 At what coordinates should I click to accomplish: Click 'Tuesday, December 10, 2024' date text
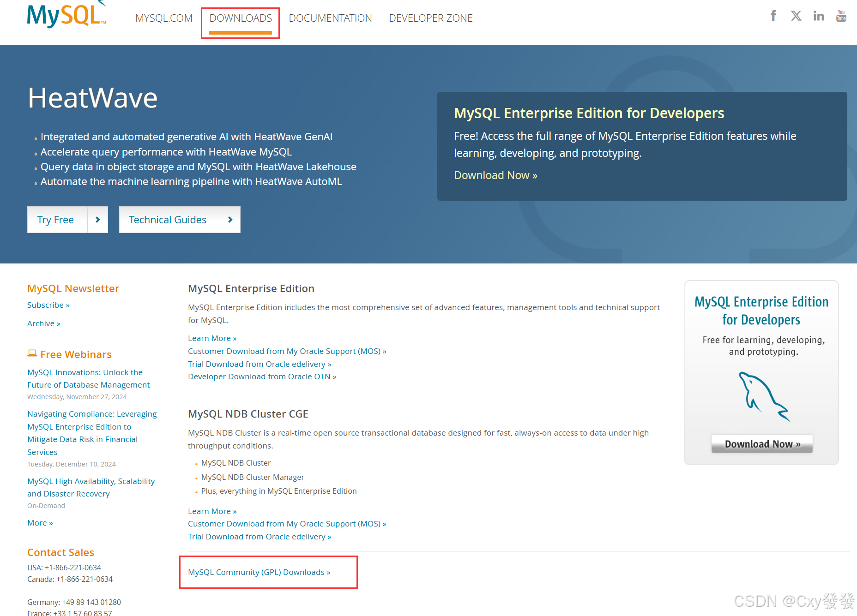pos(72,464)
